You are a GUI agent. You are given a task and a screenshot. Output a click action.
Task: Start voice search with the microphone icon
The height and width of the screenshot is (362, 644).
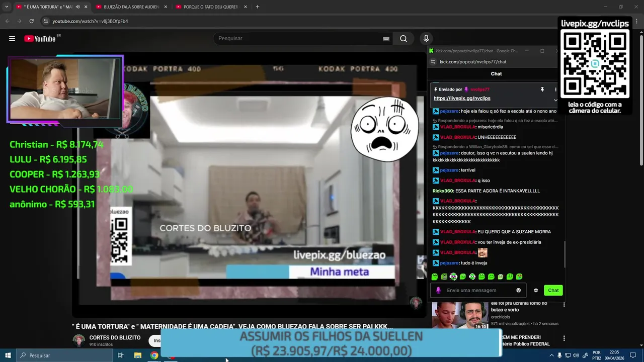(426, 39)
